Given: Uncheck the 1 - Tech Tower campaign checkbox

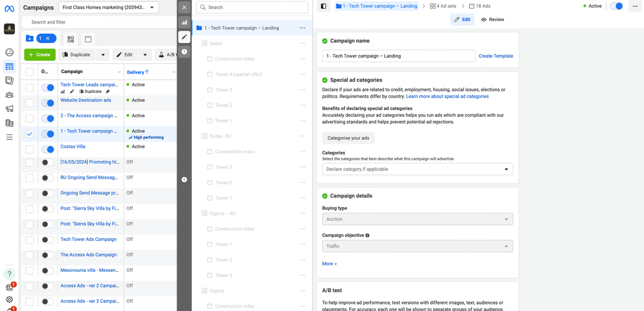Looking at the screenshot, I should coord(30,134).
